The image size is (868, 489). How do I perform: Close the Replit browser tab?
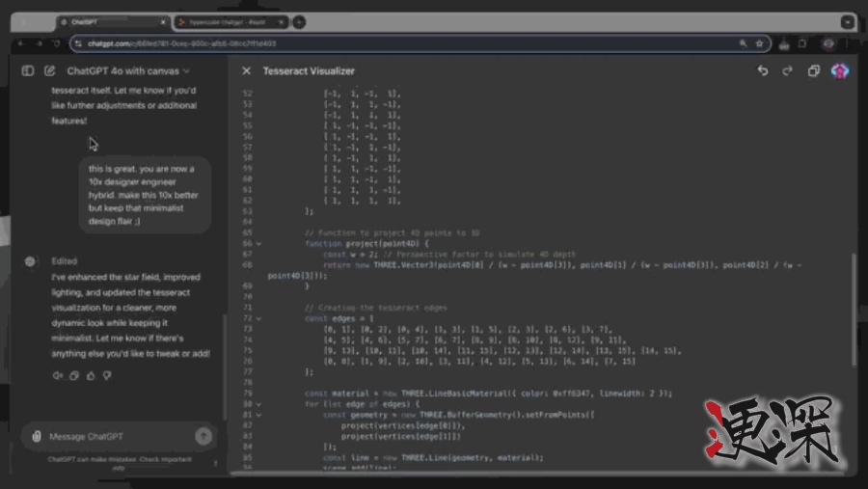281,22
